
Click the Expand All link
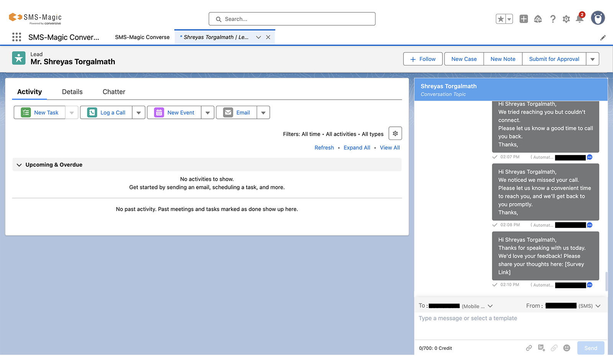tap(357, 148)
